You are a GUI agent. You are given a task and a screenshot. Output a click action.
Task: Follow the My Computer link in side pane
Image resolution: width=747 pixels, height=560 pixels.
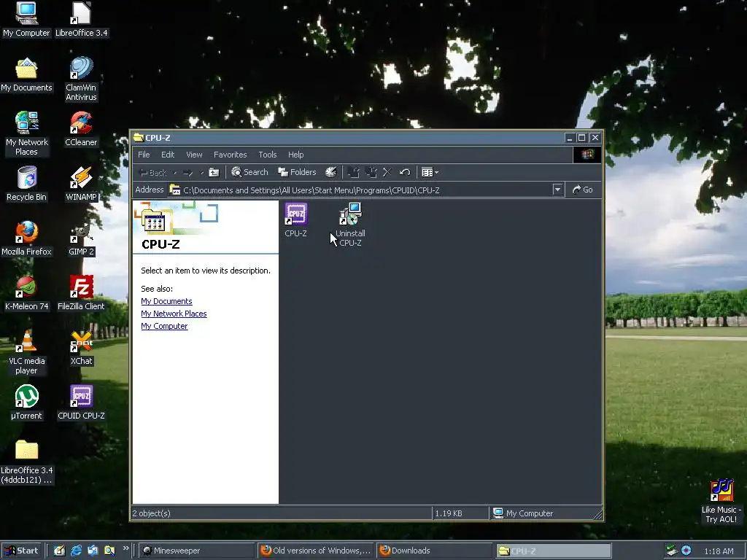(x=164, y=326)
